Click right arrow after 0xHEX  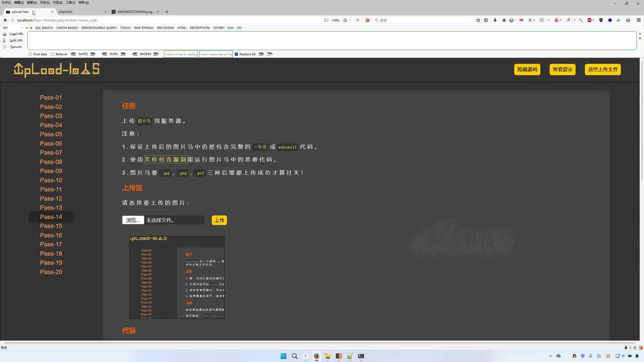click(93, 54)
